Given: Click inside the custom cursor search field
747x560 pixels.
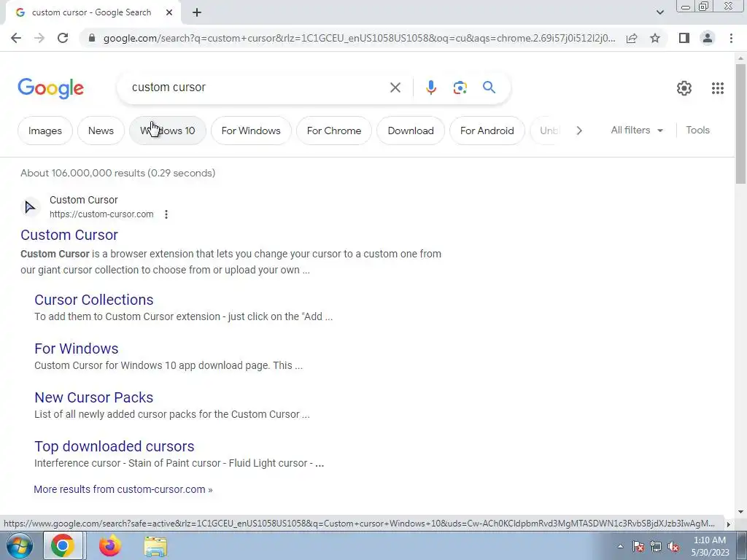Looking at the screenshot, I should coord(255,87).
